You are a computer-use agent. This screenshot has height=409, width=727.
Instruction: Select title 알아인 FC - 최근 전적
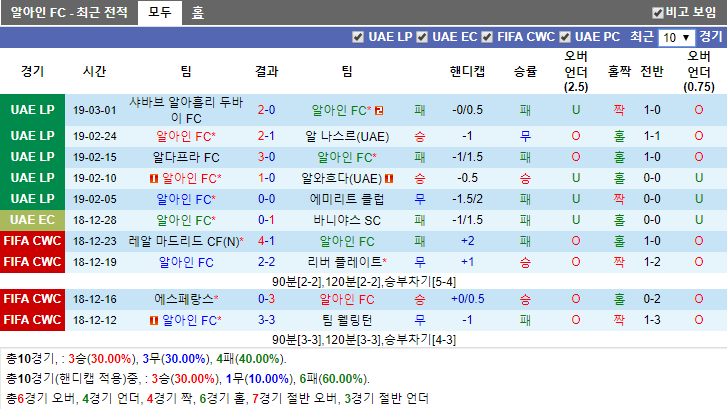(x=69, y=13)
